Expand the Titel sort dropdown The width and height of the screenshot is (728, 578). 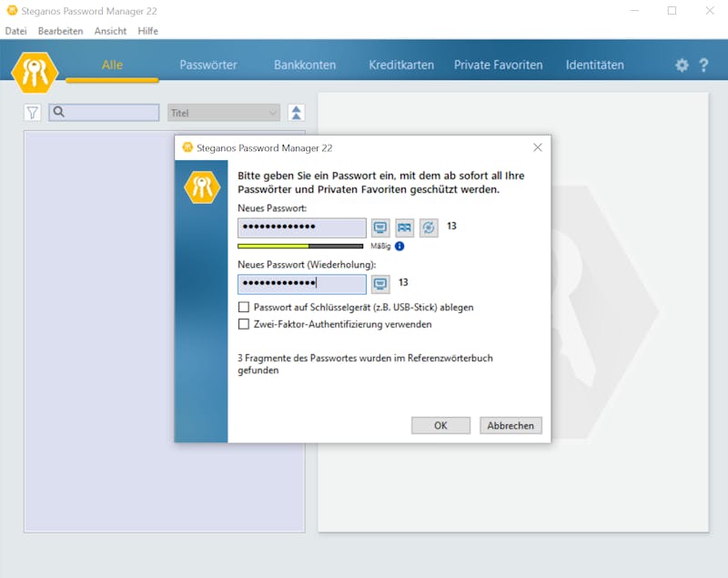pyautogui.click(x=224, y=113)
